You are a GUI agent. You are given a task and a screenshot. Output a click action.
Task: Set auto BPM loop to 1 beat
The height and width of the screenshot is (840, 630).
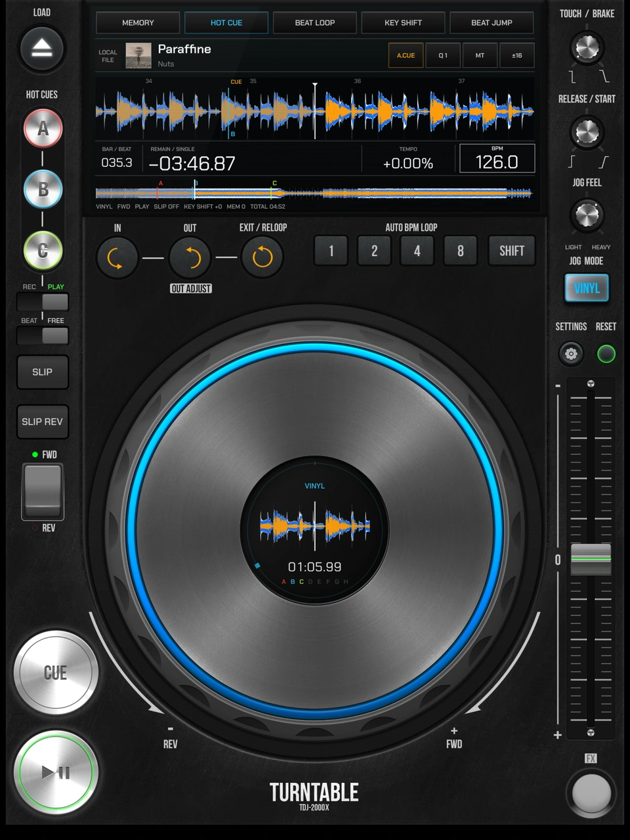point(331,251)
